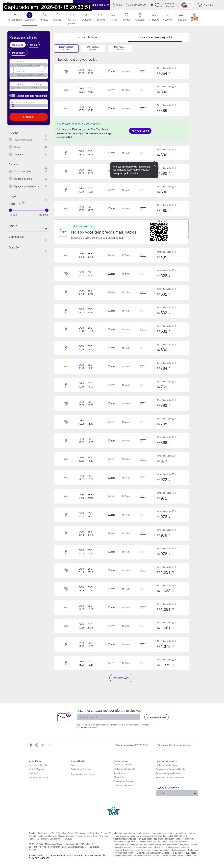This screenshot has width=224, height=868.
Task: Select the Carros car icon
Action: pos(114,15)
